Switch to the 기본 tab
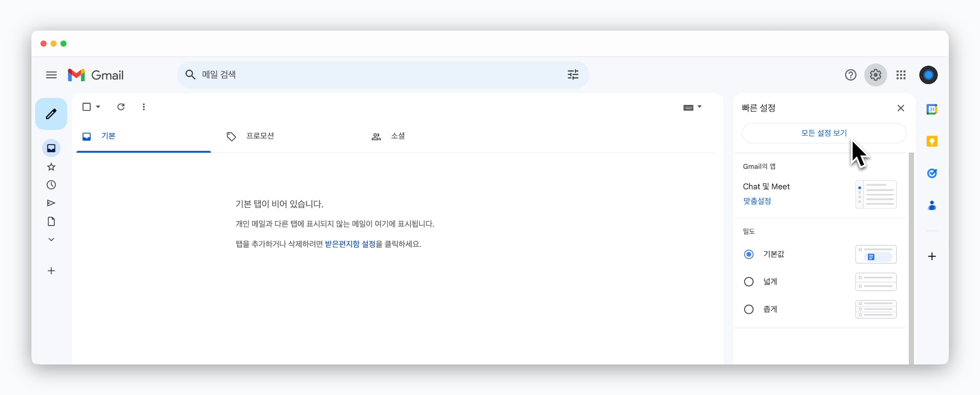The height and width of the screenshot is (395, 980). [x=143, y=136]
